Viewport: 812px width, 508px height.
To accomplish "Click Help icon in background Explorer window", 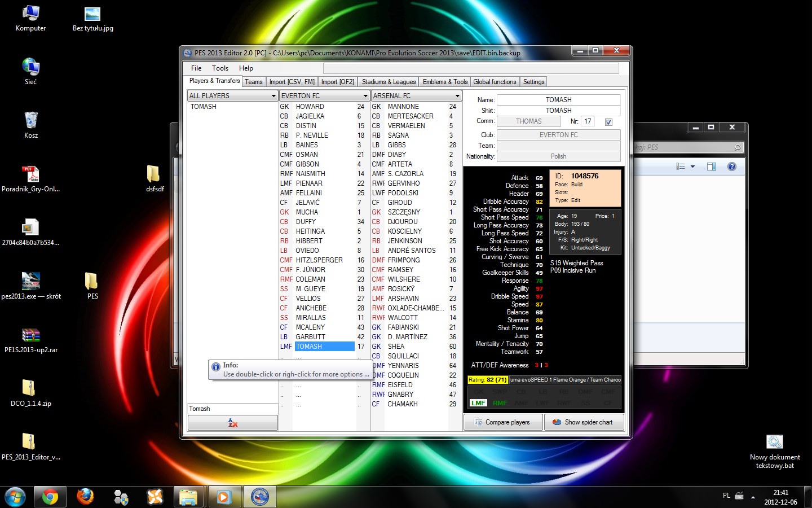I will click(x=732, y=167).
